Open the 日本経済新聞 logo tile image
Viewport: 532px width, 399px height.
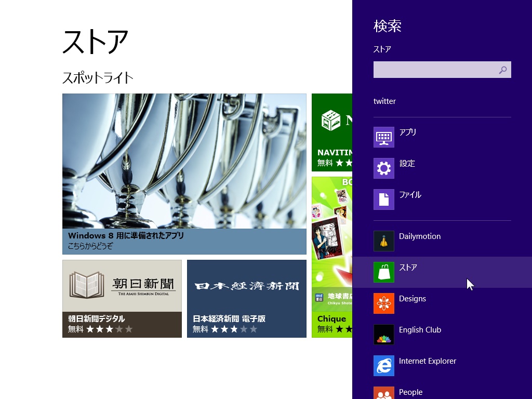[x=247, y=286]
